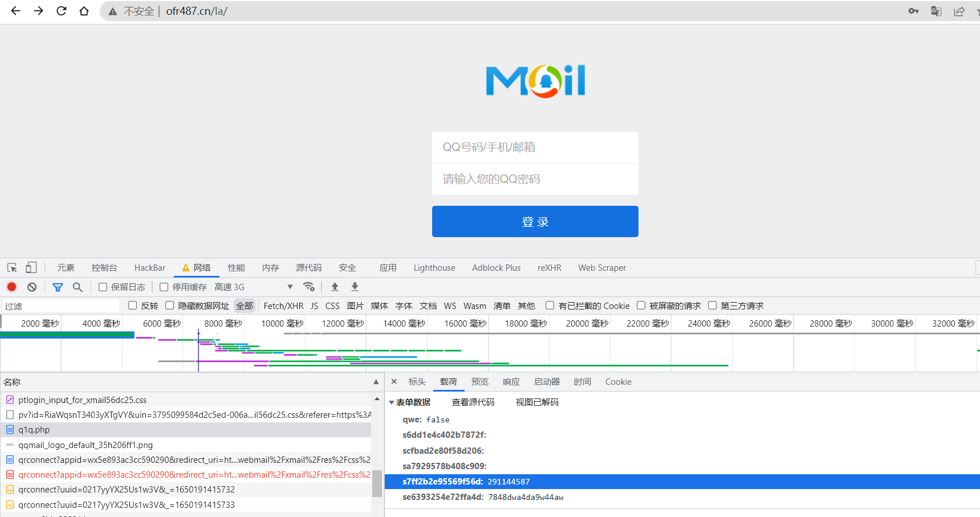Enable the 保留日志 checkbox
The height and width of the screenshot is (517, 980).
click(x=103, y=287)
